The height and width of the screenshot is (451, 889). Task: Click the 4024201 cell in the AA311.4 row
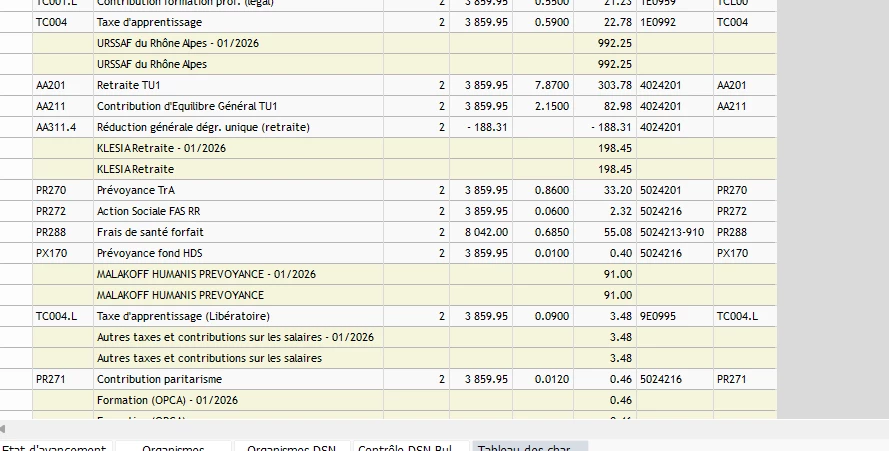click(x=675, y=127)
